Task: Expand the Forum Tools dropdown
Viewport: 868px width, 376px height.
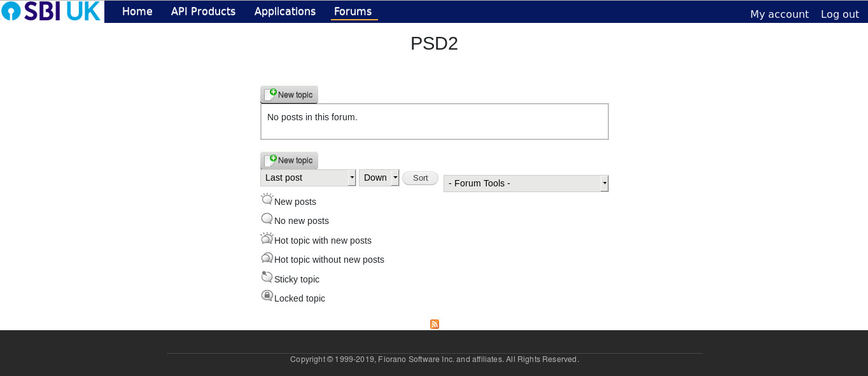Action: pos(526,183)
